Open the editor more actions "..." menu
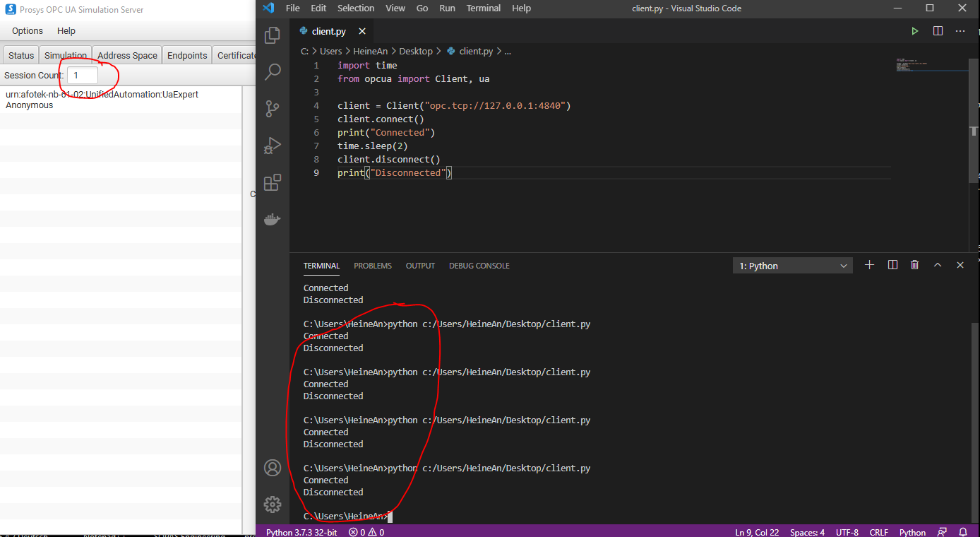Image resolution: width=980 pixels, height=537 pixels. click(960, 30)
